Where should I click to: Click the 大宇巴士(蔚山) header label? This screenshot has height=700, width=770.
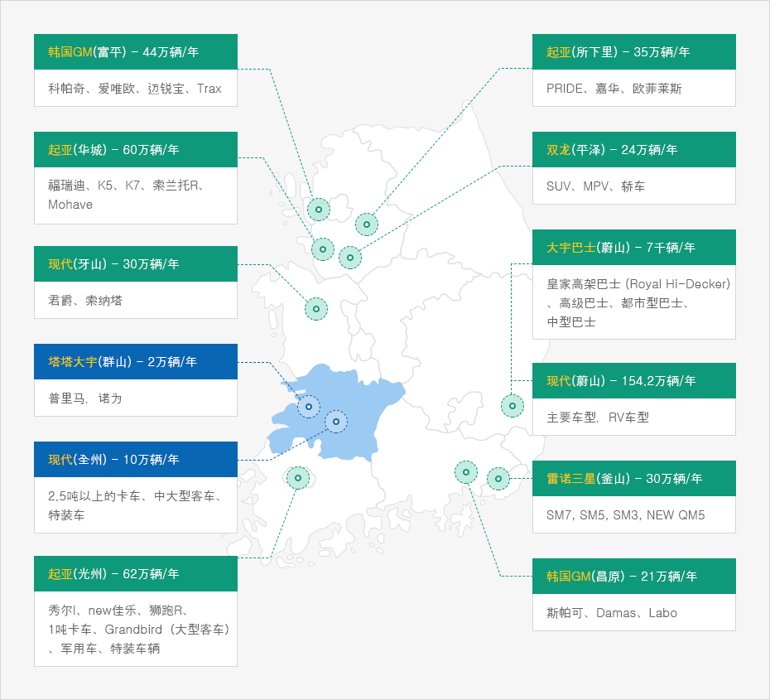(633, 247)
